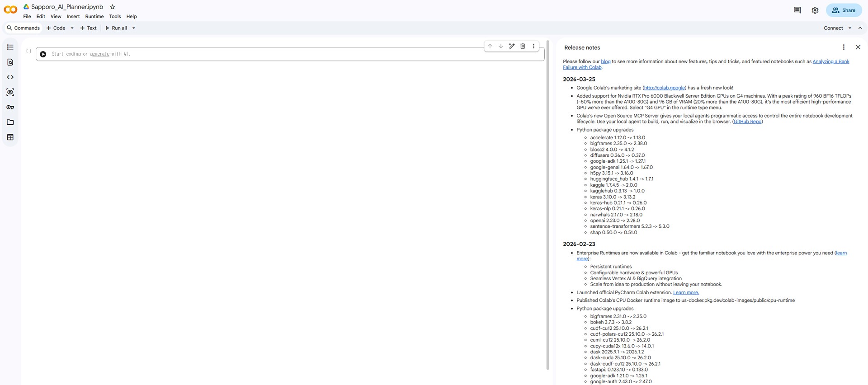868x385 pixels.
Task: Open Commands search button
Action: [23, 28]
